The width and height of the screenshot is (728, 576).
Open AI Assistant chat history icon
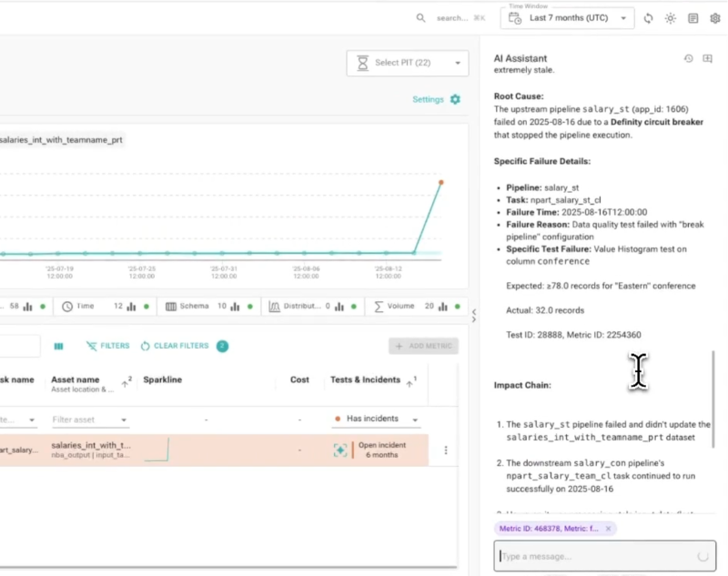[x=689, y=58]
